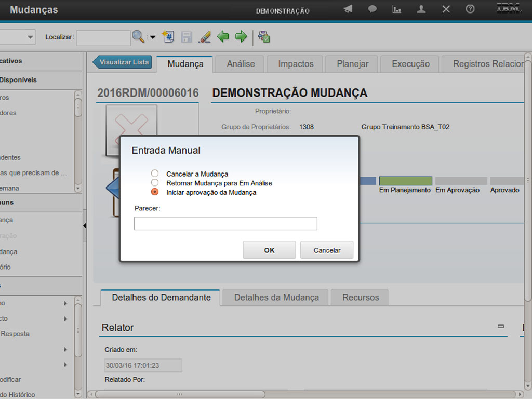Click the new record toolbar icon

point(168,37)
